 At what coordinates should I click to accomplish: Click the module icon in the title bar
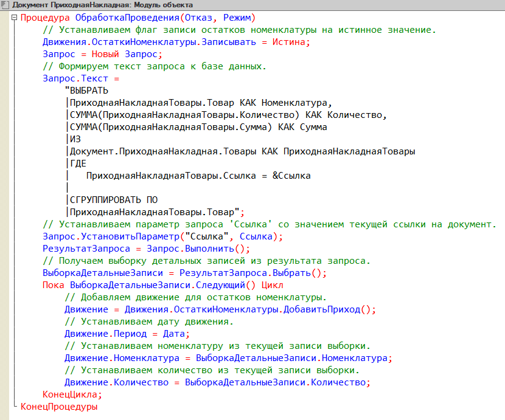coord(5,5)
